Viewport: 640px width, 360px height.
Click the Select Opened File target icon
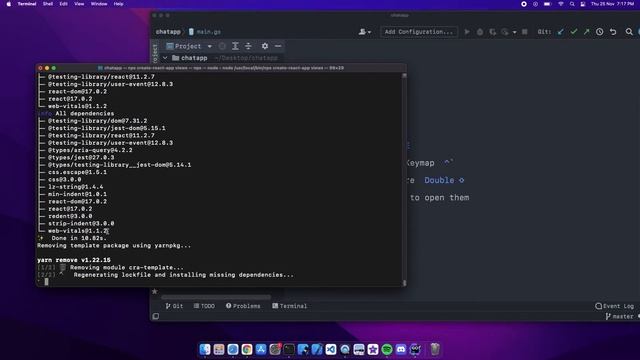(222, 46)
